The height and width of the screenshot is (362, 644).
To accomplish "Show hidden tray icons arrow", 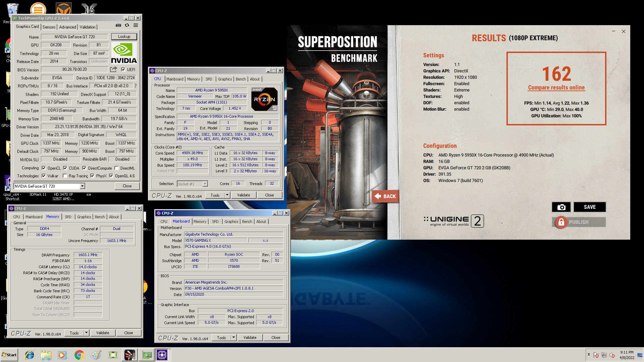I will [589, 355].
